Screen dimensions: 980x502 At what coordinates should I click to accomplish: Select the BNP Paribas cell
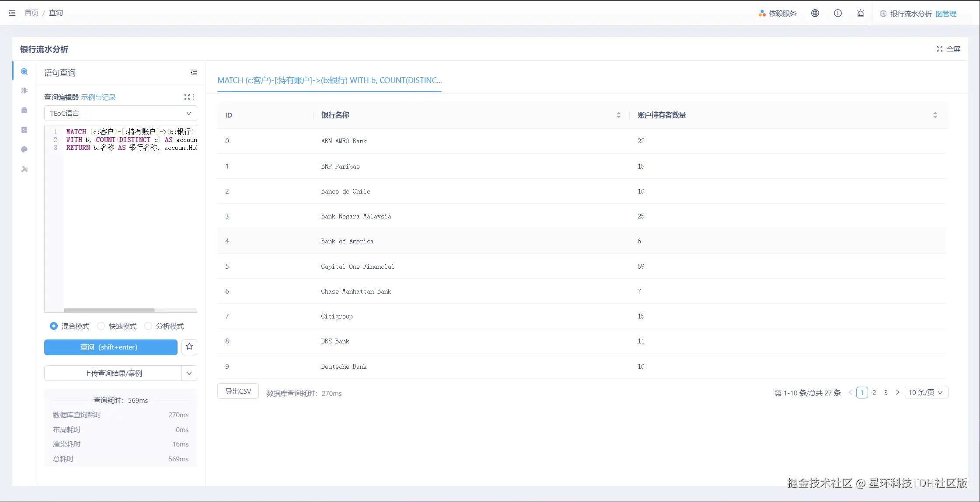coord(341,166)
